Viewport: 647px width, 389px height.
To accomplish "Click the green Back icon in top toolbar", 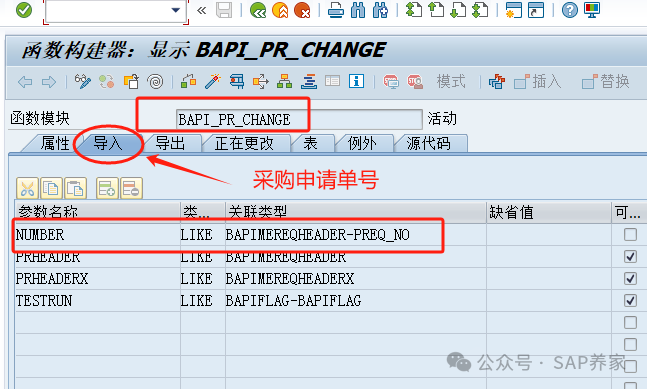I will click(258, 10).
